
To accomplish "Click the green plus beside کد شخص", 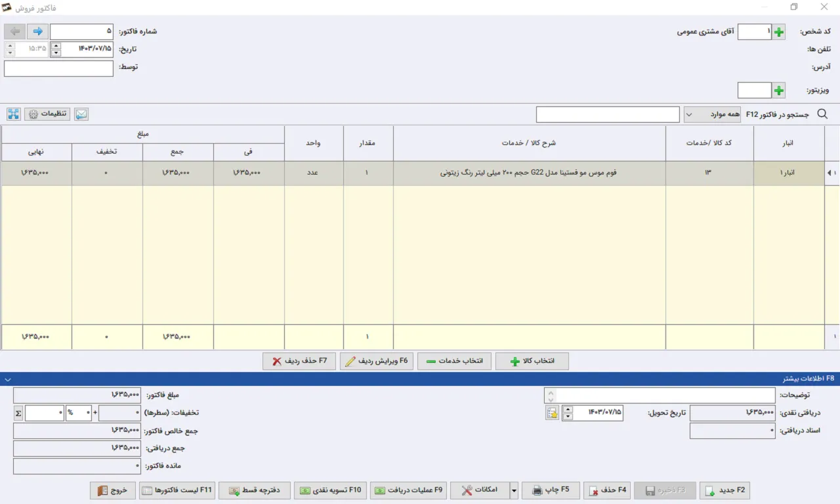I will tap(778, 31).
